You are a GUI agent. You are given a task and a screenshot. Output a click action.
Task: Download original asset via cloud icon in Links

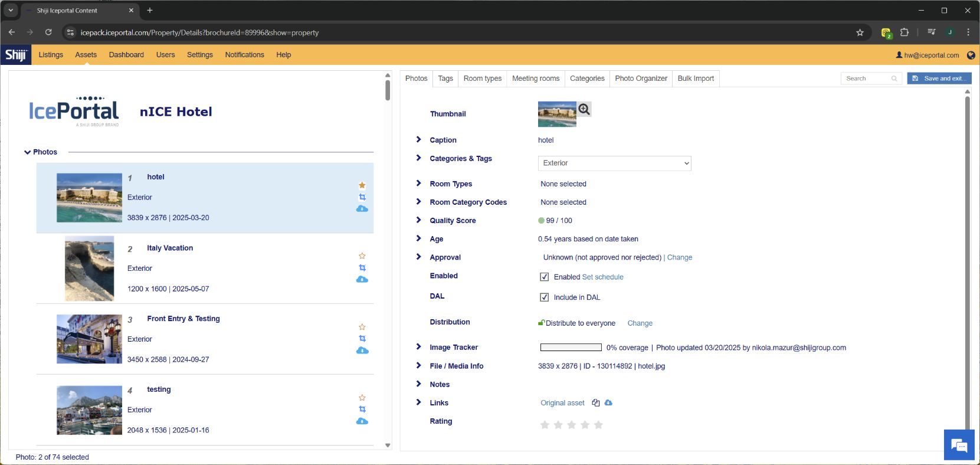[608, 402]
